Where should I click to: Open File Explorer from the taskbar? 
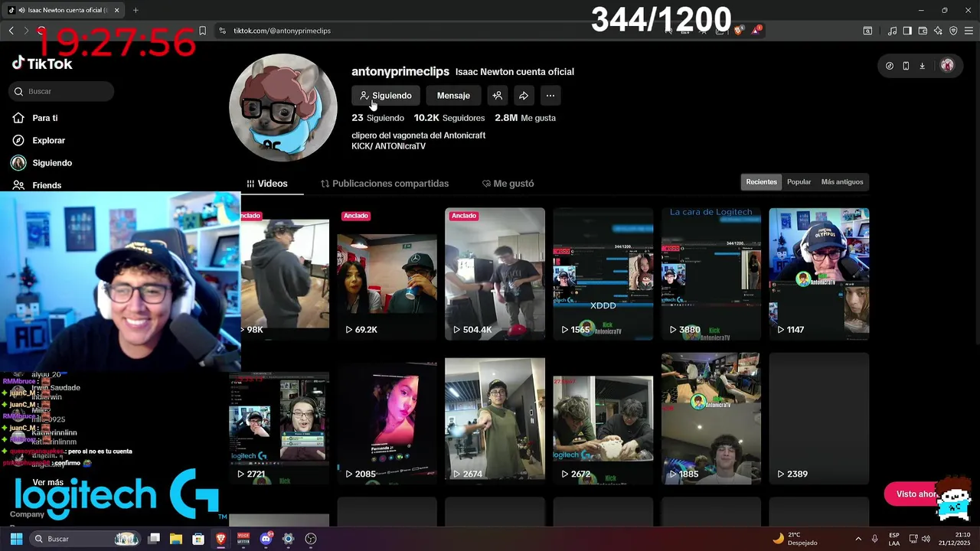[x=176, y=539]
